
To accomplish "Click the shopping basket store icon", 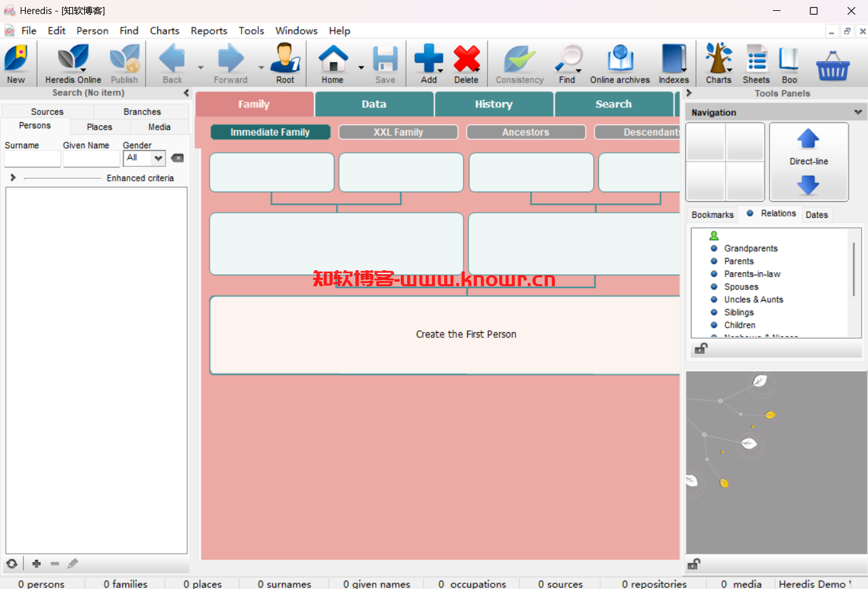I will (833, 65).
